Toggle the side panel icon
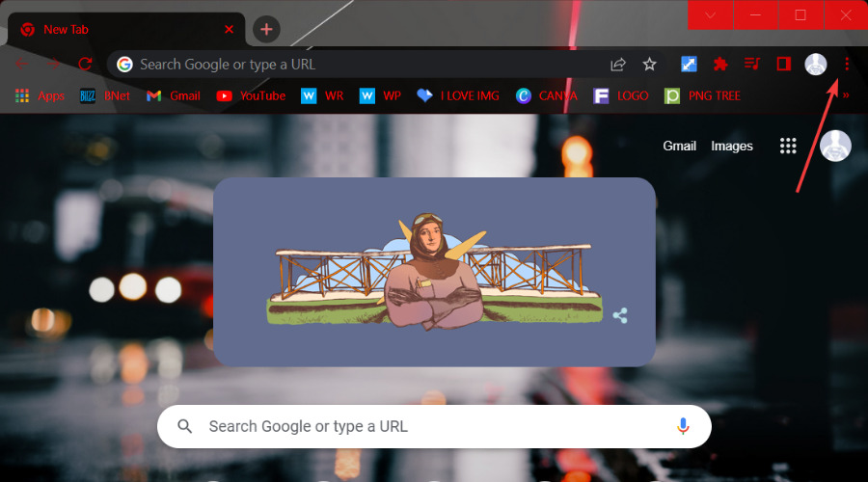 coord(783,65)
